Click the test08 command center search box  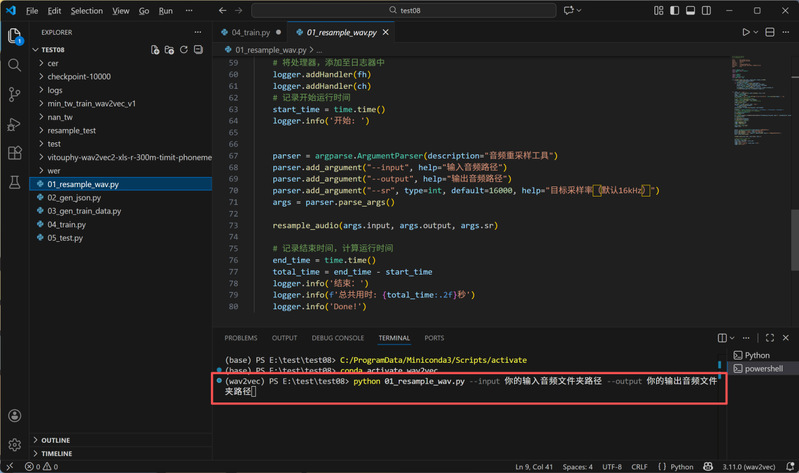(x=403, y=11)
